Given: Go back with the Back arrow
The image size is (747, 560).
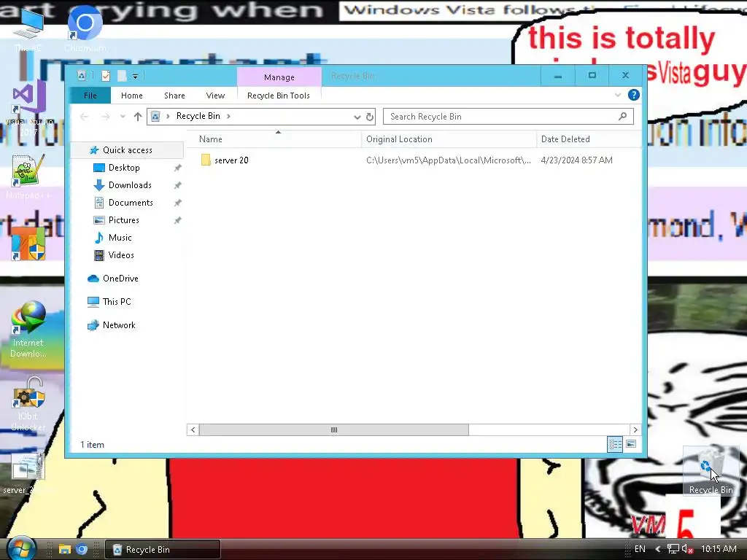Looking at the screenshot, I should coord(85,117).
